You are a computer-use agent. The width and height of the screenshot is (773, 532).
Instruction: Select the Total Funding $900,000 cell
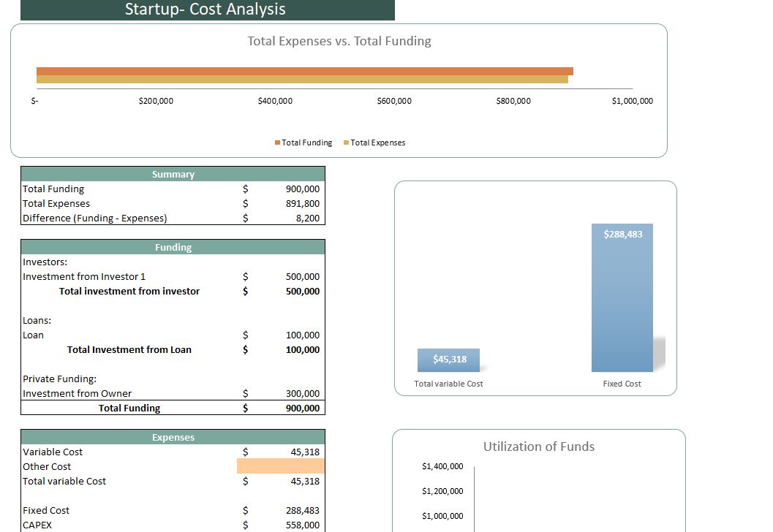302,189
